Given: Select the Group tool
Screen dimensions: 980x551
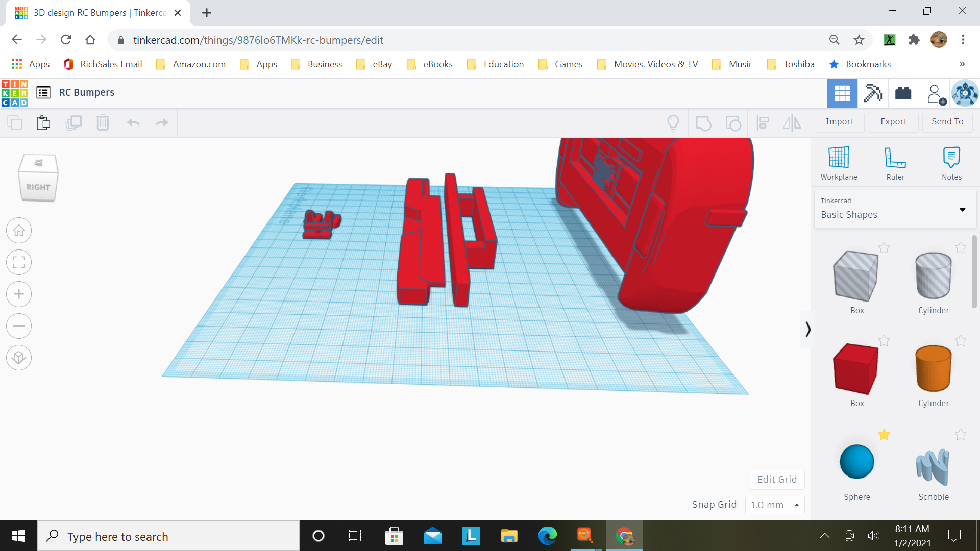Looking at the screenshot, I should [x=703, y=122].
